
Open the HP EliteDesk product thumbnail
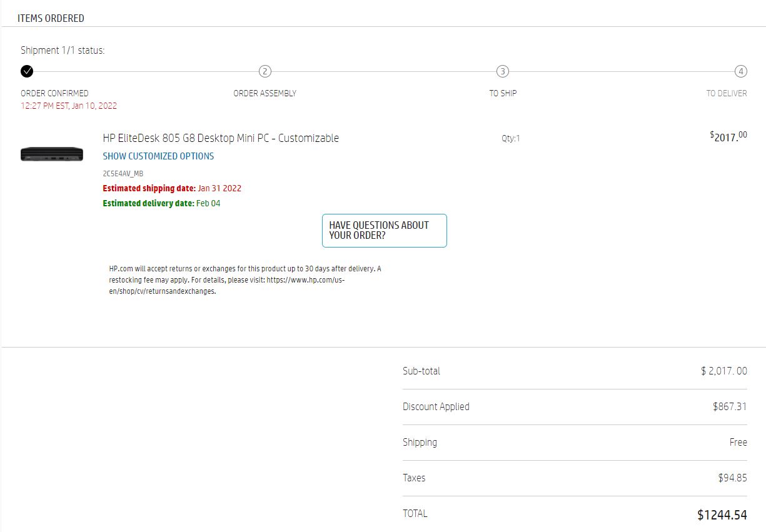52,154
